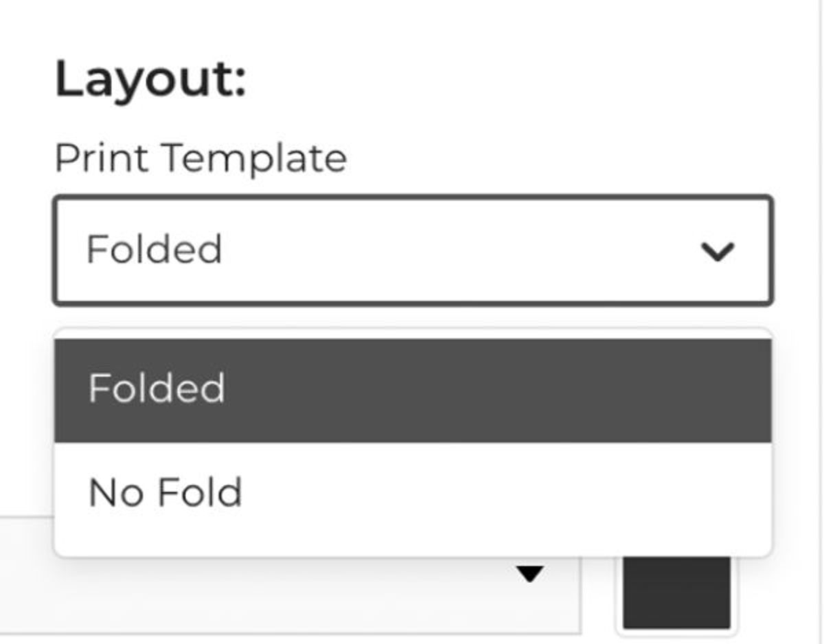Screen dimensions: 824x644
Task: Click the Print Template label
Action: coord(202,157)
